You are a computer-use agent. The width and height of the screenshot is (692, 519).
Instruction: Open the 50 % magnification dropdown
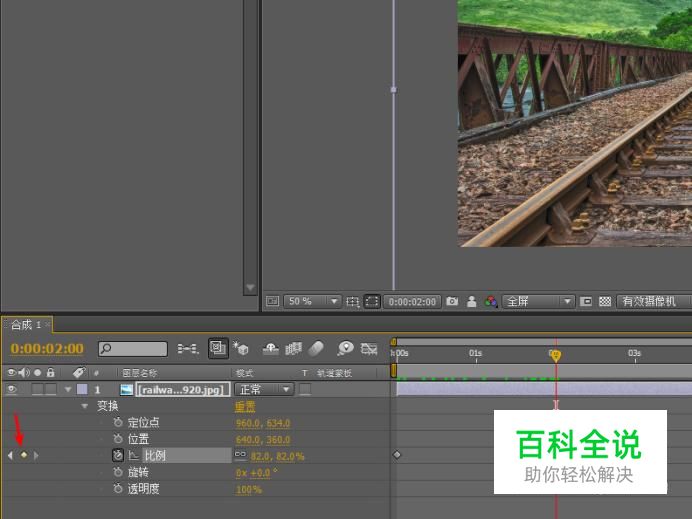312,301
